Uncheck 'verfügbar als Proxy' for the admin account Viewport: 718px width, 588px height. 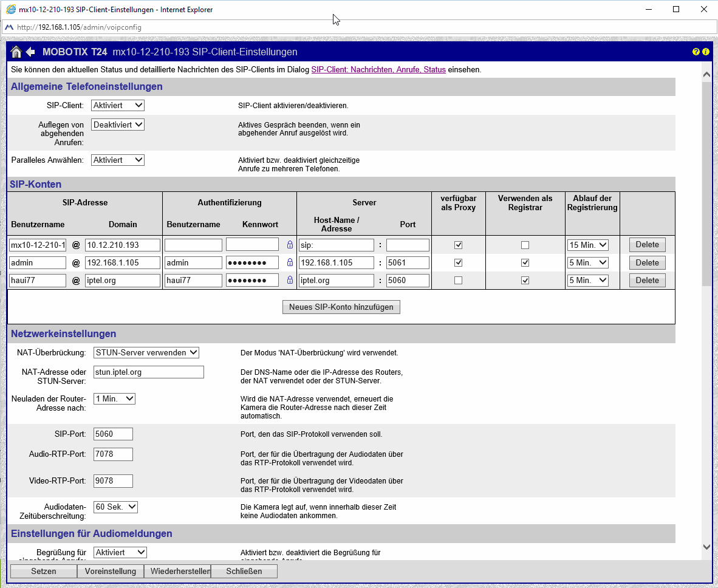click(459, 263)
